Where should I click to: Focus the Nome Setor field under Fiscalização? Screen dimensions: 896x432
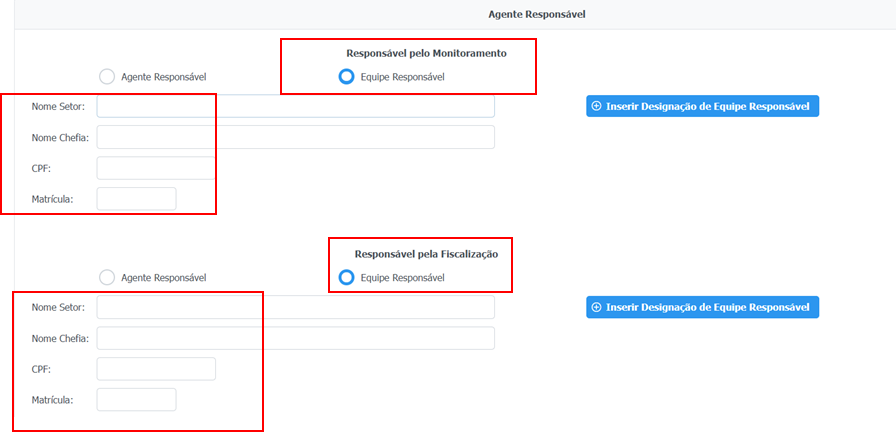(x=295, y=307)
